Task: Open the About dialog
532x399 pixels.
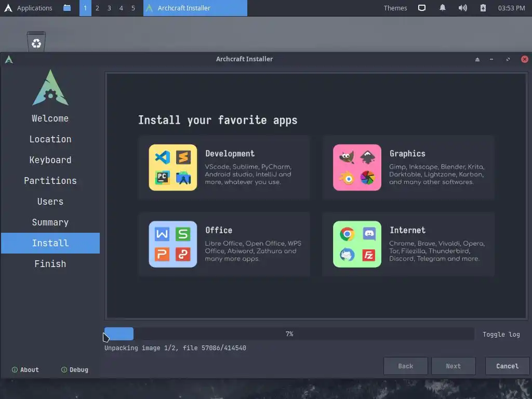Action: point(25,369)
